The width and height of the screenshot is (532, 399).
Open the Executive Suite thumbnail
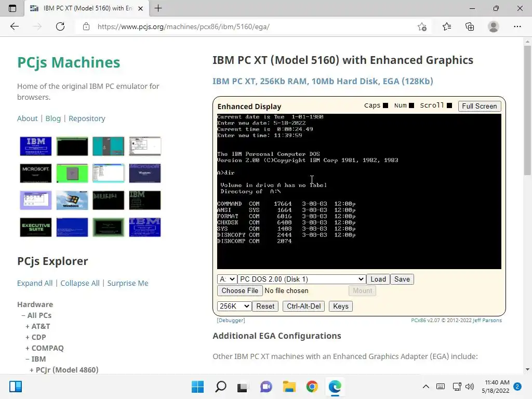[x=36, y=227]
